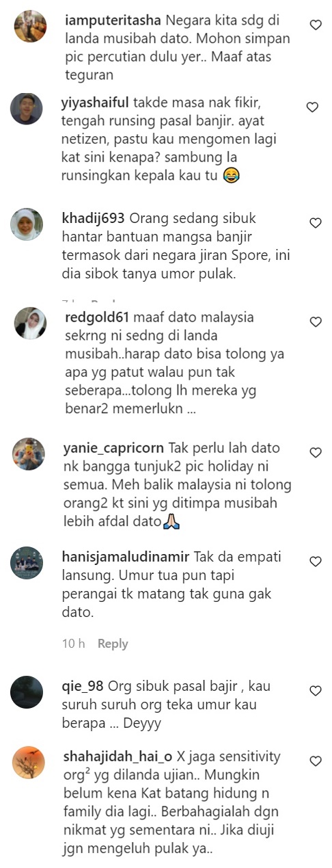
Task: Like redgold61's comment with the heart
Action: (x=316, y=321)
